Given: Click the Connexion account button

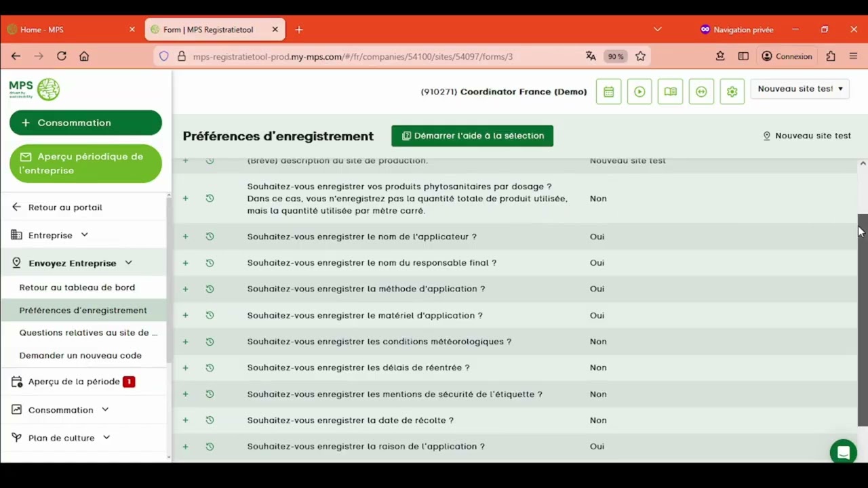Looking at the screenshot, I should pyautogui.click(x=787, y=56).
